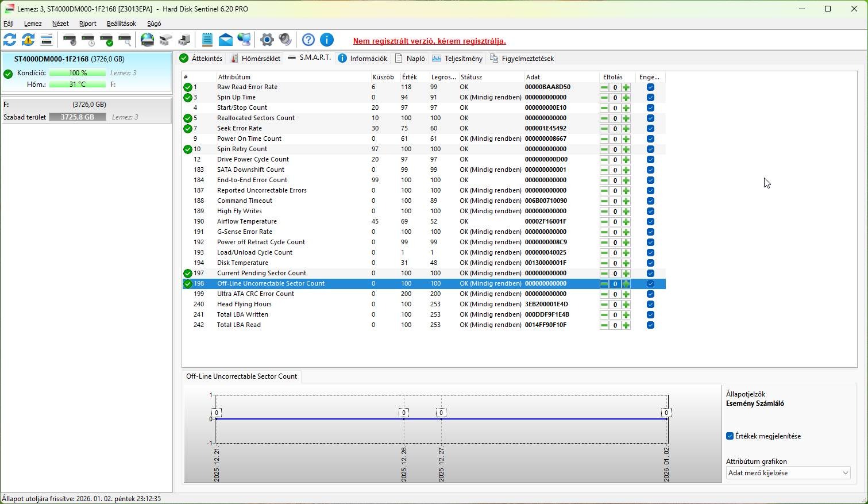Screen dimensions: 868x504
Task: Click the refresh icon with warning triangle
Action: [28, 40]
